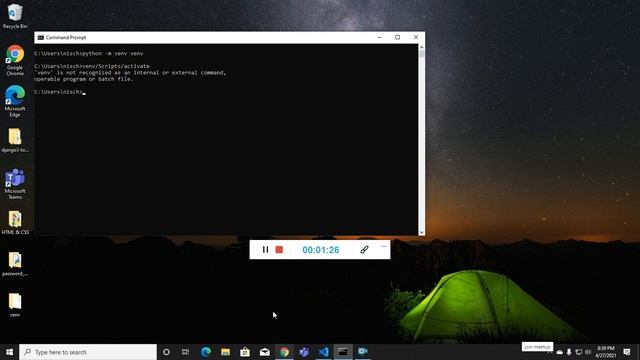This screenshot has height=360, width=640.
Task: Click the microphone tray icon
Action: (x=569, y=352)
